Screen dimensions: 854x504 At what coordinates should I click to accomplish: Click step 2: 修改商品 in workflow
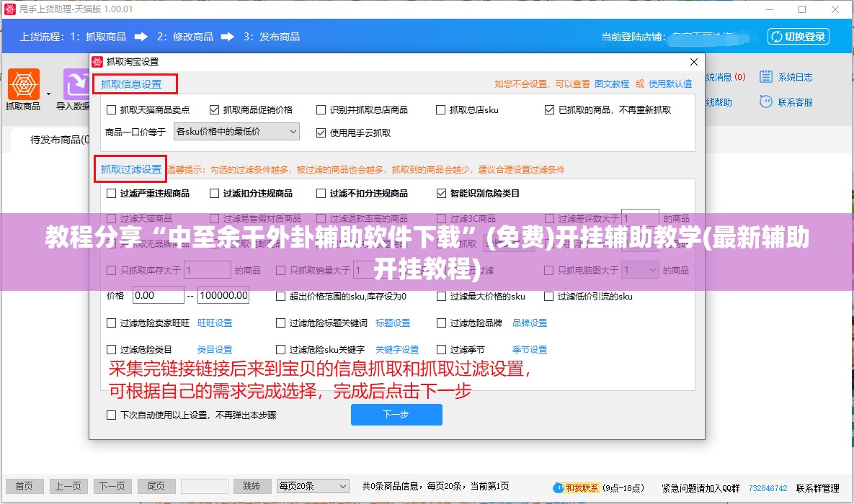pyautogui.click(x=185, y=37)
